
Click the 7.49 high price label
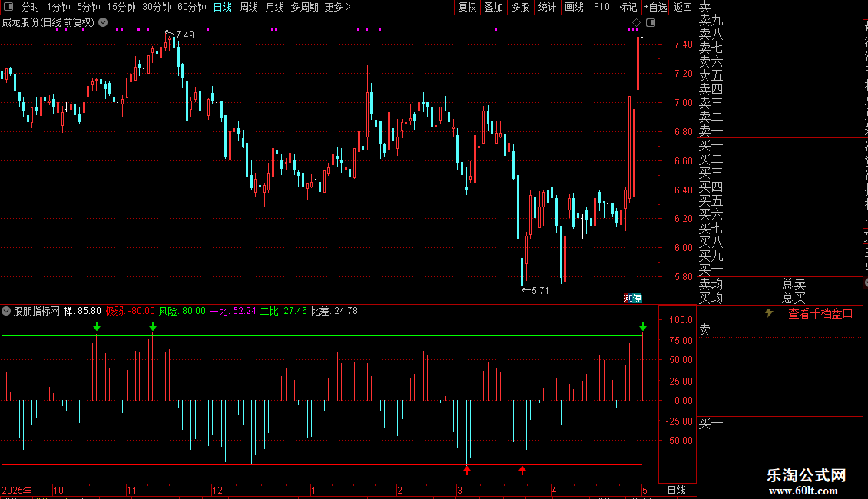click(x=184, y=35)
